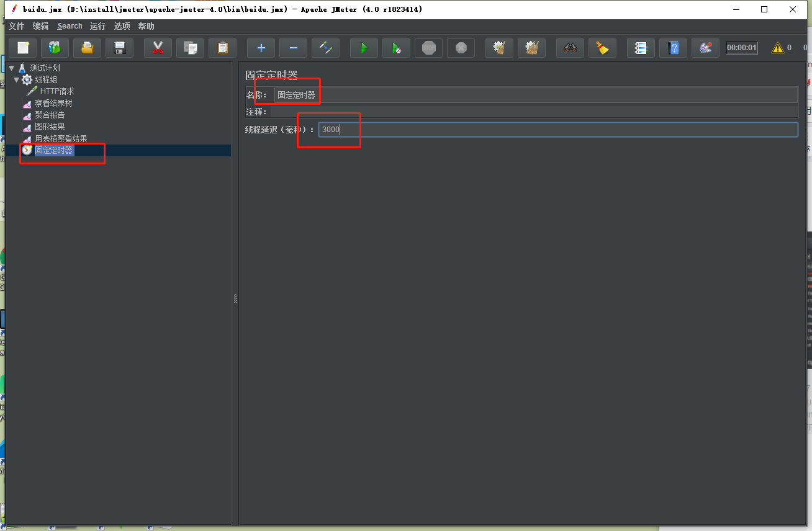Expand all tree nodes with plus icon
The width and height of the screenshot is (812, 531).
(261, 48)
